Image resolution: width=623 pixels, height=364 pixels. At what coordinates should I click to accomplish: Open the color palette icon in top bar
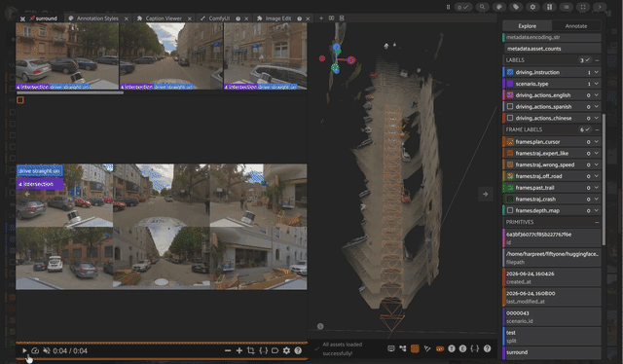coord(499,7)
